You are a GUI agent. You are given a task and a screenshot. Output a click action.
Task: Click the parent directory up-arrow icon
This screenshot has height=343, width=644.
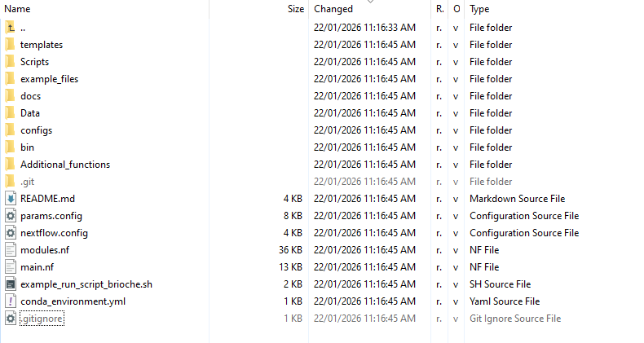tap(10, 28)
